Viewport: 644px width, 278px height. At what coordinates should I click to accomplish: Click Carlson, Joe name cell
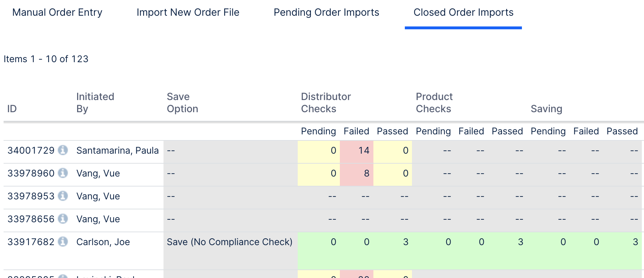click(x=103, y=242)
